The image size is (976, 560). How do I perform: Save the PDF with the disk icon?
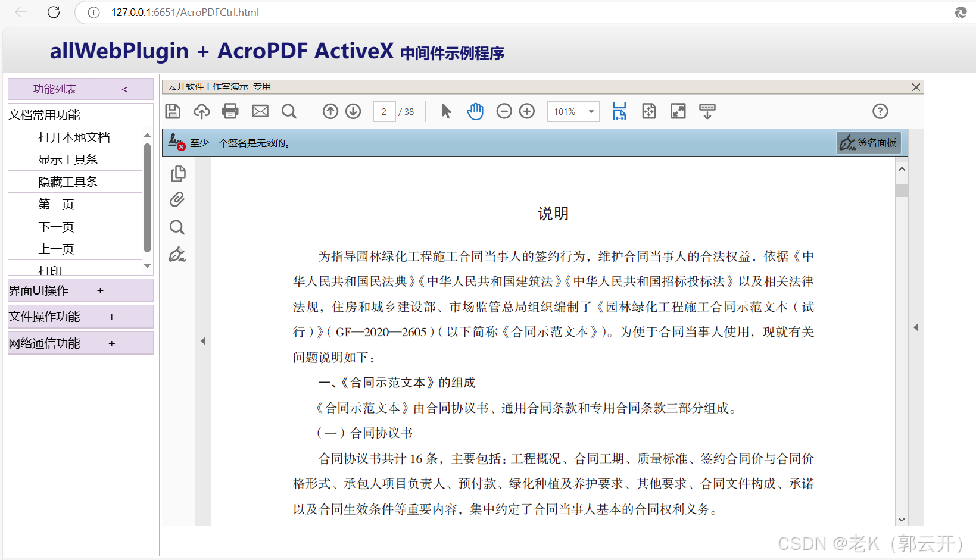173,111
